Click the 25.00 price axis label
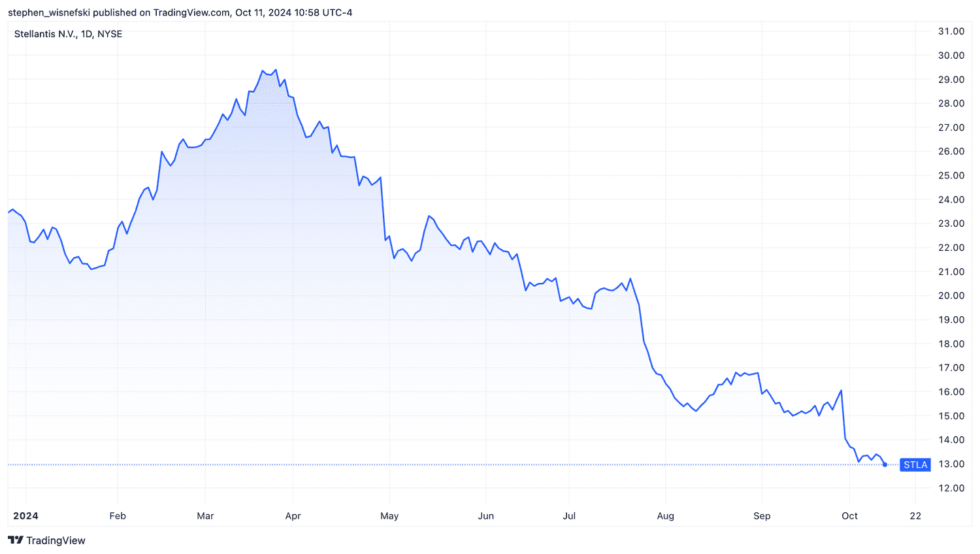 (951, 176)
